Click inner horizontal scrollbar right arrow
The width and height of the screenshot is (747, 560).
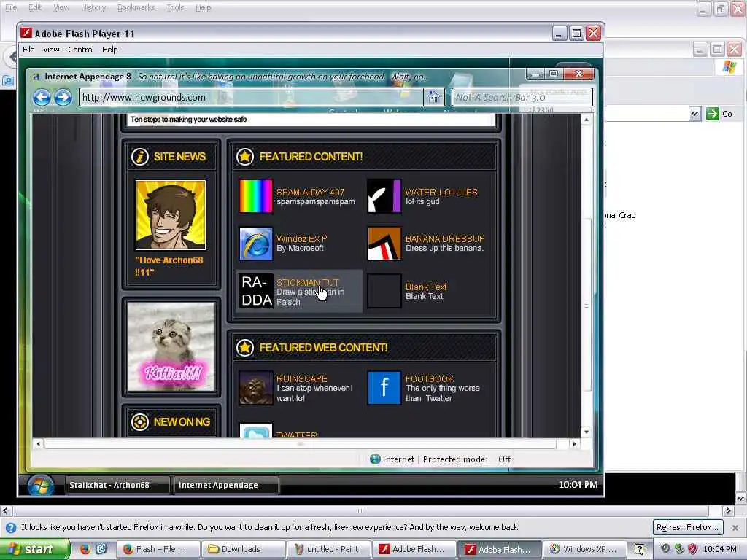[575, 444]
